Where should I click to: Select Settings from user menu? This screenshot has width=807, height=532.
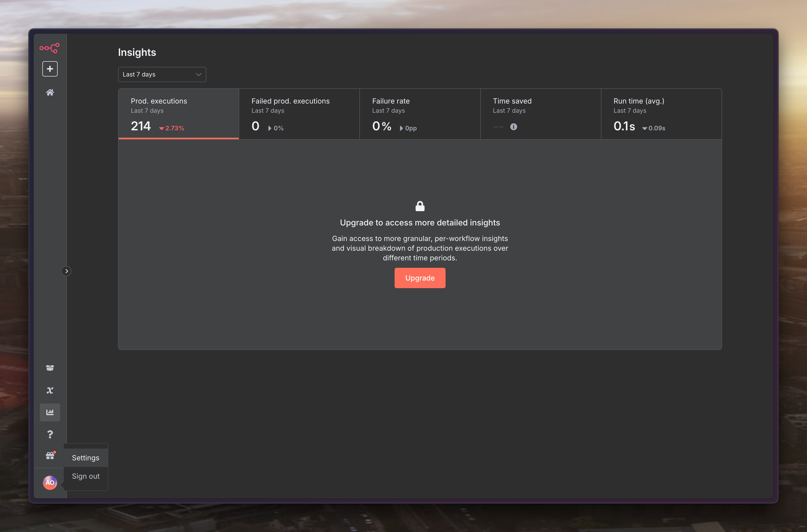coord(85,458)
